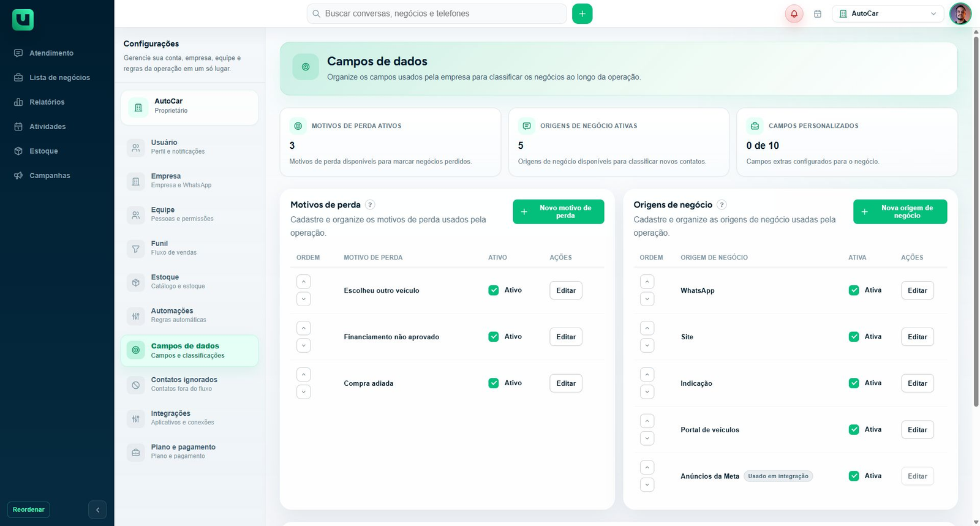The width and height of the screenshot is (980, 526).
Task: Toggle Ativa checkbox for Site
Action: 854,337
